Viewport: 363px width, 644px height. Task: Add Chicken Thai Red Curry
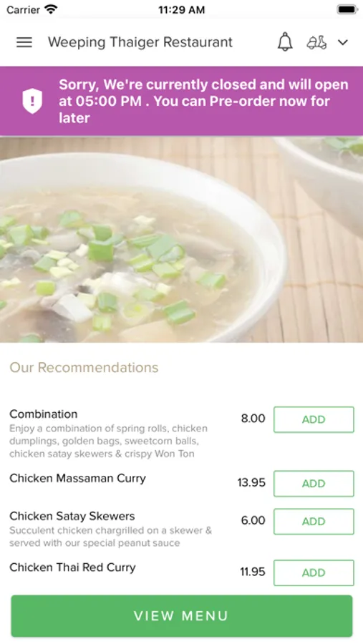[314, 572]
